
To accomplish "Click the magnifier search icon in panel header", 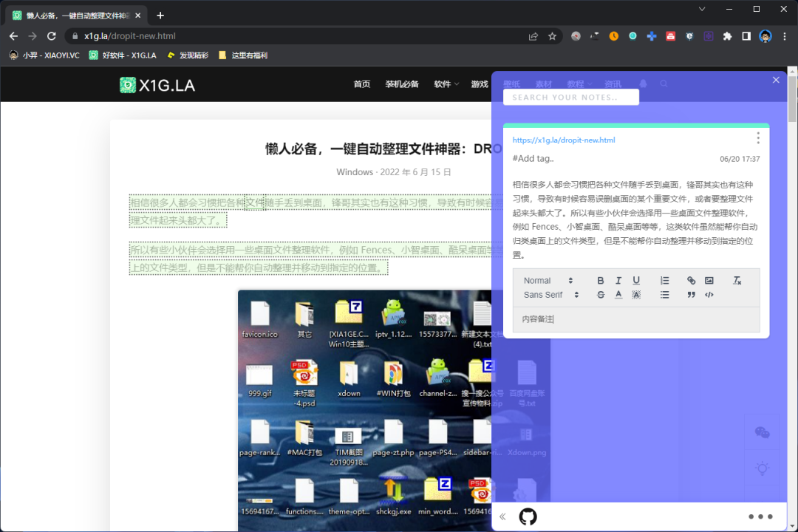I will (x=664, y=83).
